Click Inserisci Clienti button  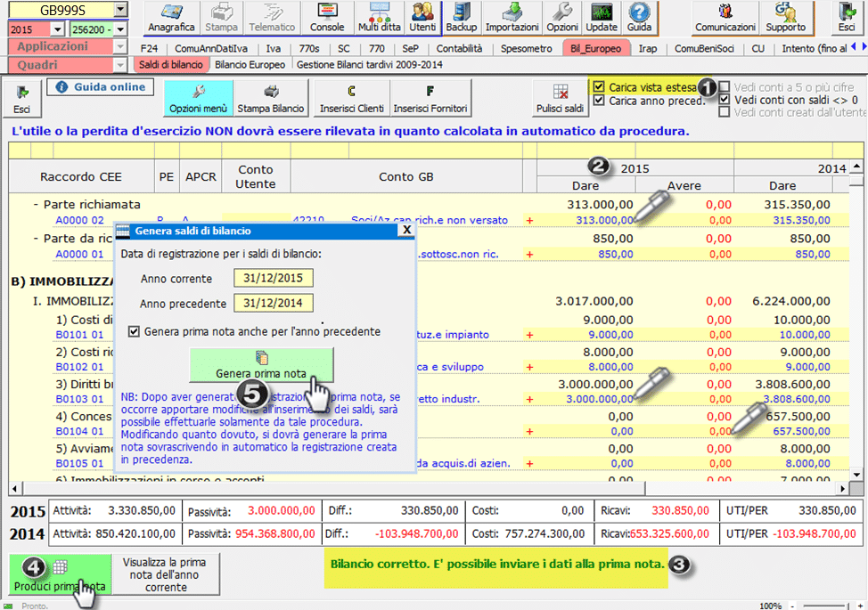(x=351, y=98)
